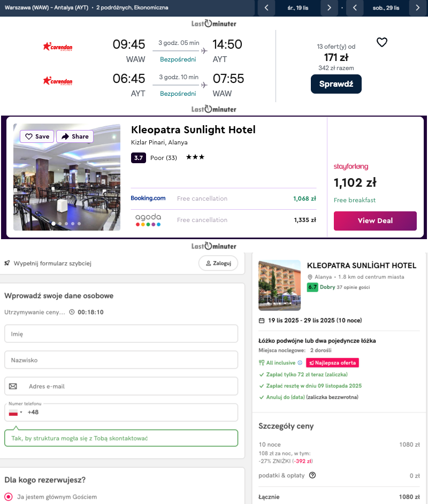Click the envelope icon in the email field
The image size is (428, 504).
pos(13,386)
